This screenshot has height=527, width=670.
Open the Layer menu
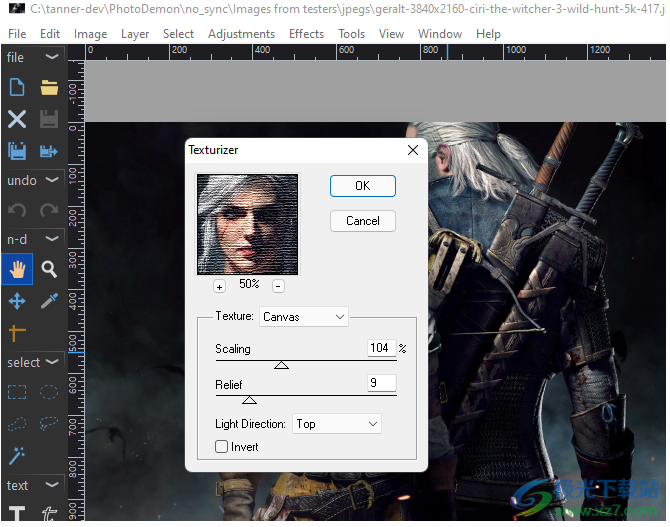tap(135, 34)
